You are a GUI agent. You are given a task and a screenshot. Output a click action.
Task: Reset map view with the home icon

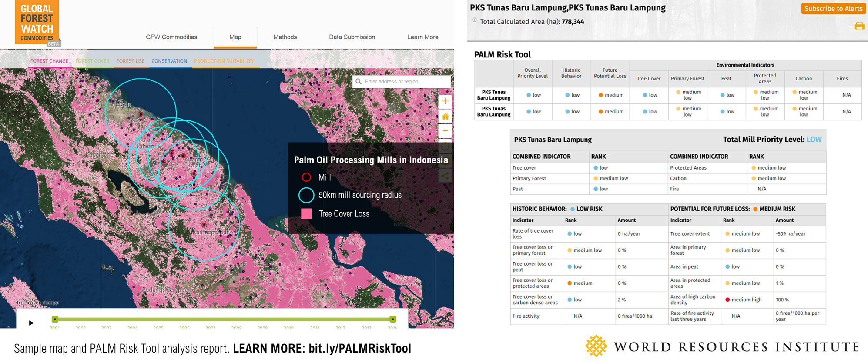tap(445, 116)
